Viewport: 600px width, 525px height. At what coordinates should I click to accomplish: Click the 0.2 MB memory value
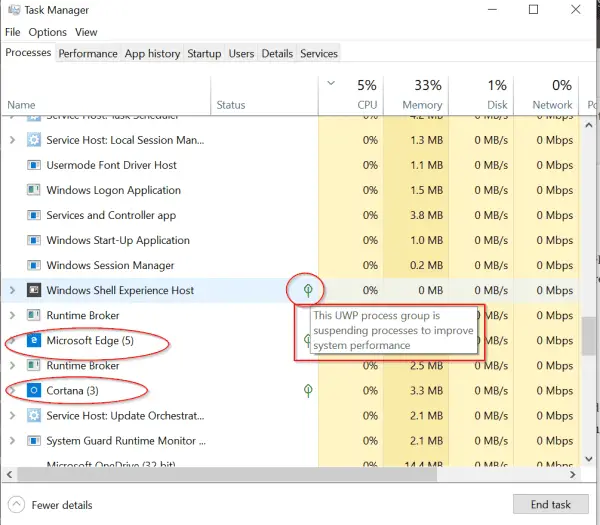(x=426, y=265)
